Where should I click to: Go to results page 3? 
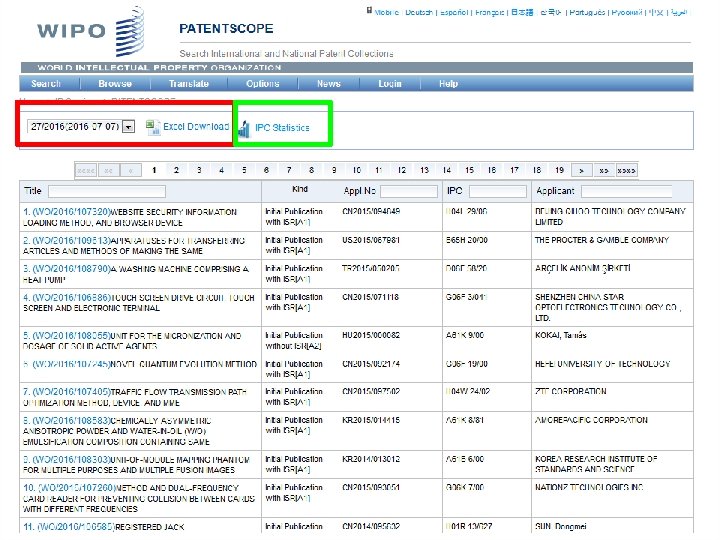(199, 170)
